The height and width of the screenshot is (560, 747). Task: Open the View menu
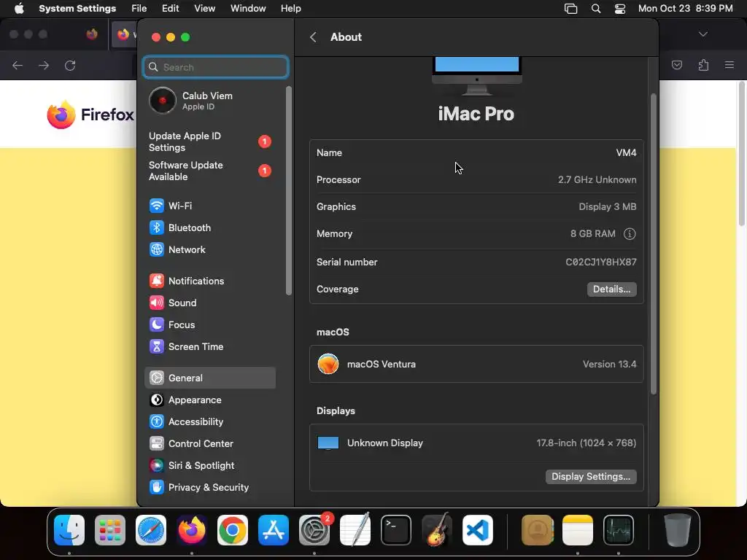point(204,9)
